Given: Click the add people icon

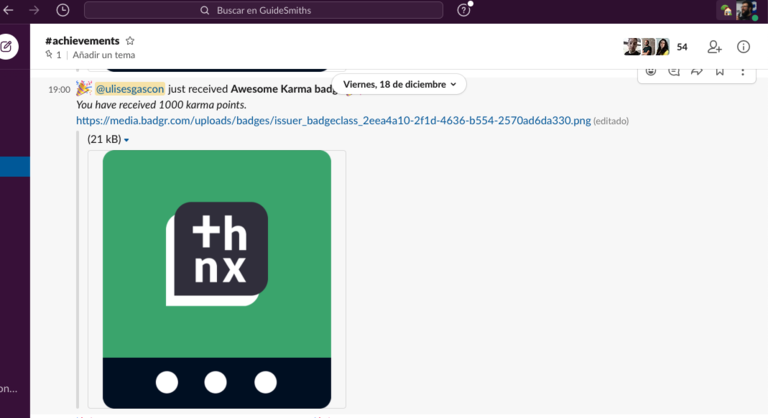Looking at the screenshot, I should click(x=715, y=47).
